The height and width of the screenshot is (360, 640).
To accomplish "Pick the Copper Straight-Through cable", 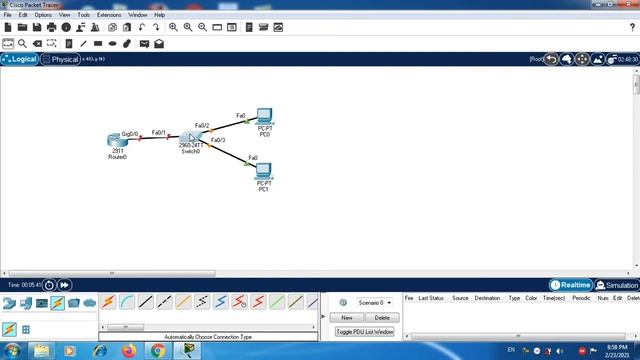I will [x=146, y=302].
